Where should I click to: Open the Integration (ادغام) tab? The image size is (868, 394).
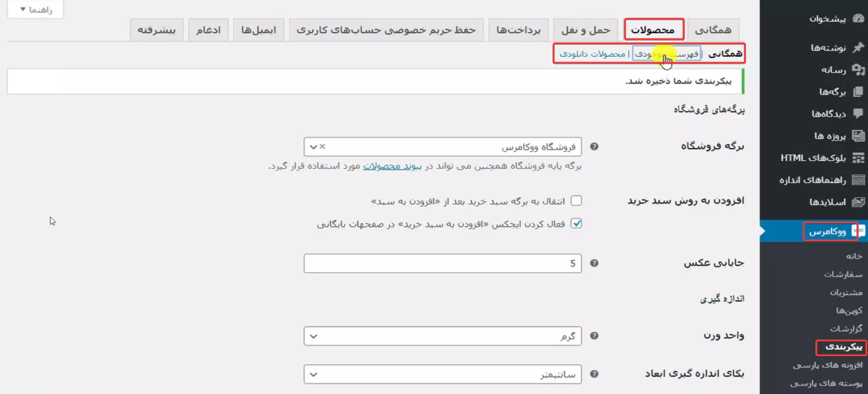tap(208, 30)
